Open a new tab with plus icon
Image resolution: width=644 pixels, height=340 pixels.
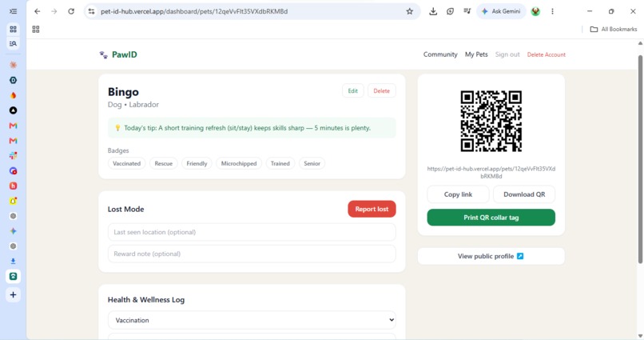coord(13,294)
